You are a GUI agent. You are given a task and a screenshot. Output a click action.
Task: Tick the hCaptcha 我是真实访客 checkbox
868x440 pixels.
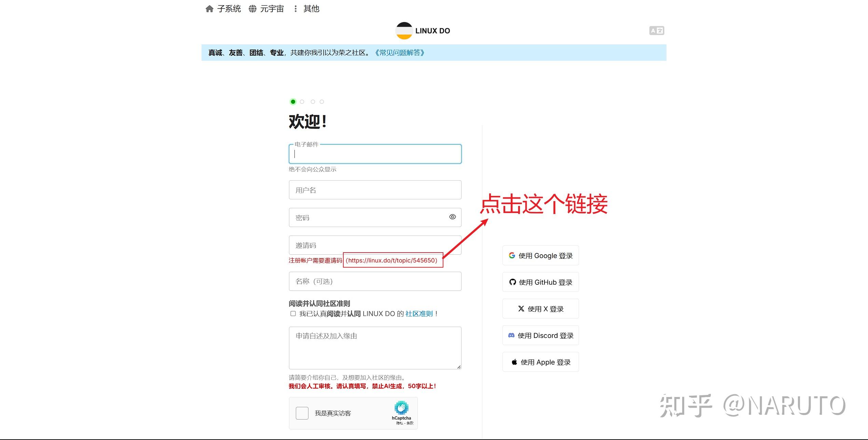[x=302, y=413]
